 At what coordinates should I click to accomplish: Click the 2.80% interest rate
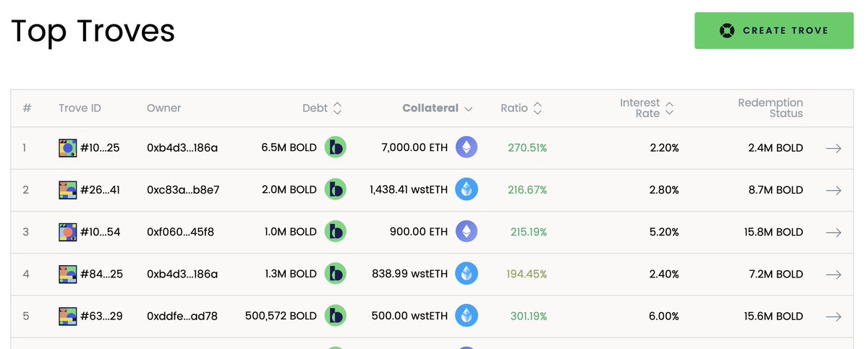[x=664, y=190]
